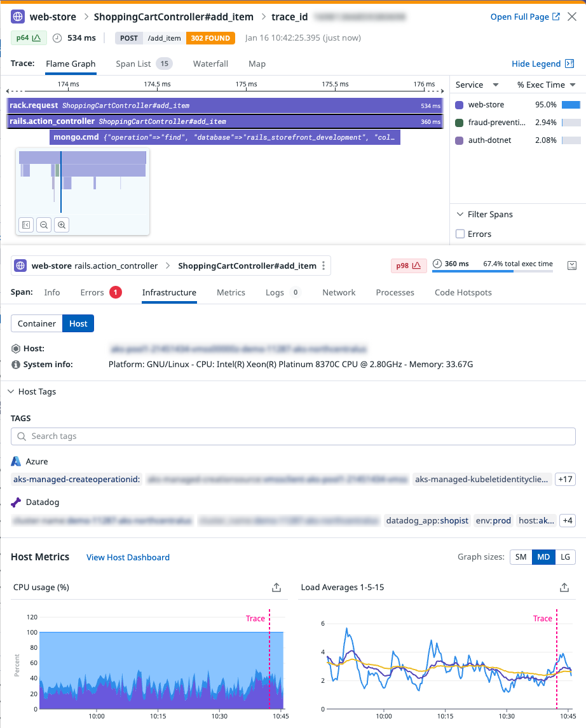Click the aks-managed-kubeletidentityclie... tag
Viewport: 586px width, 728px height.
482,479
